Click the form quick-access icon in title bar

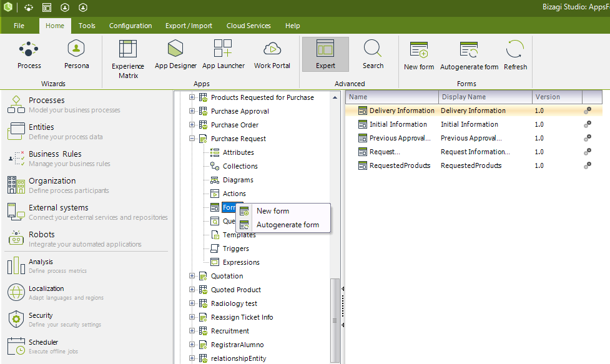click(47, 7)
